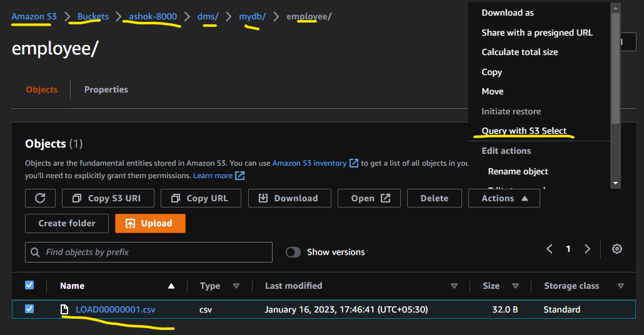The image size is (644, 335).
Task: Enable the Show versions toggle
Action: click(x=293, y=252)
